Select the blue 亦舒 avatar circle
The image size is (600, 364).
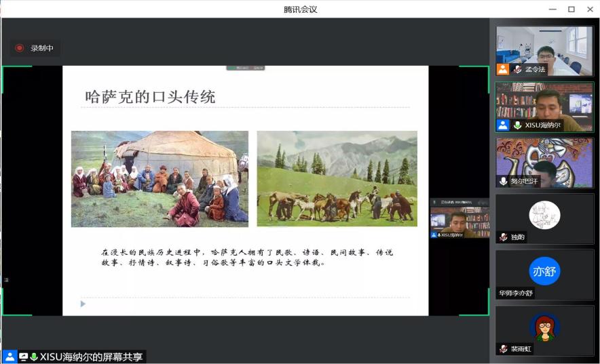(544, 271)
